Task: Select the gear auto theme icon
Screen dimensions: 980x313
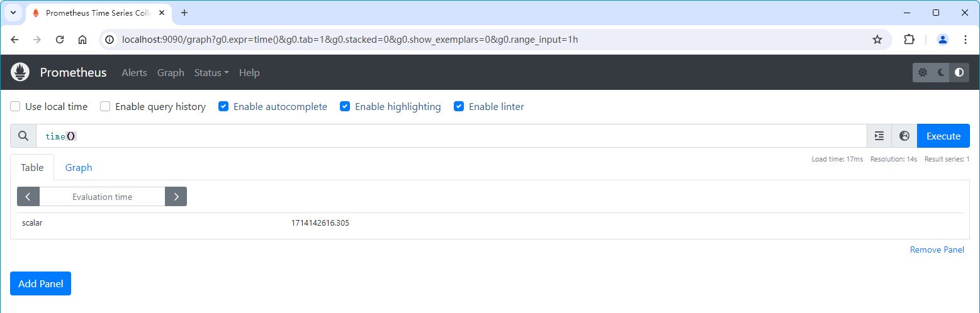Action: pos(923,72)
